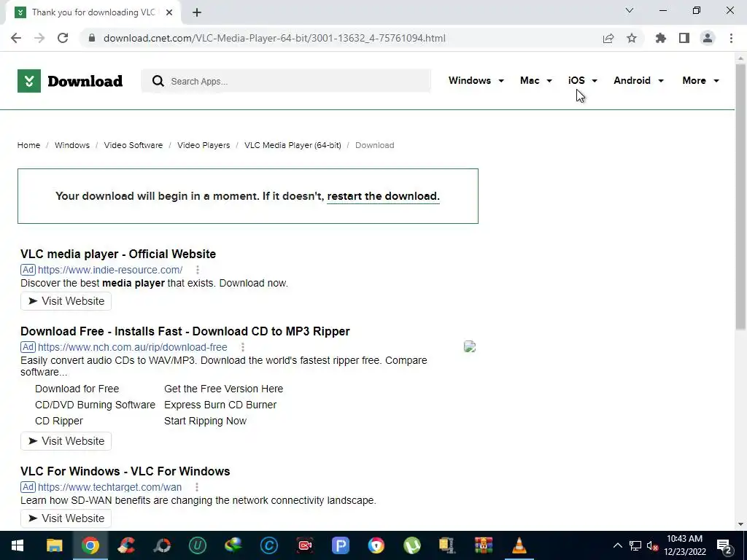Open the Chrome side panel icon
Viewport: 747px width, 560px height.
(x=684, y=38)
